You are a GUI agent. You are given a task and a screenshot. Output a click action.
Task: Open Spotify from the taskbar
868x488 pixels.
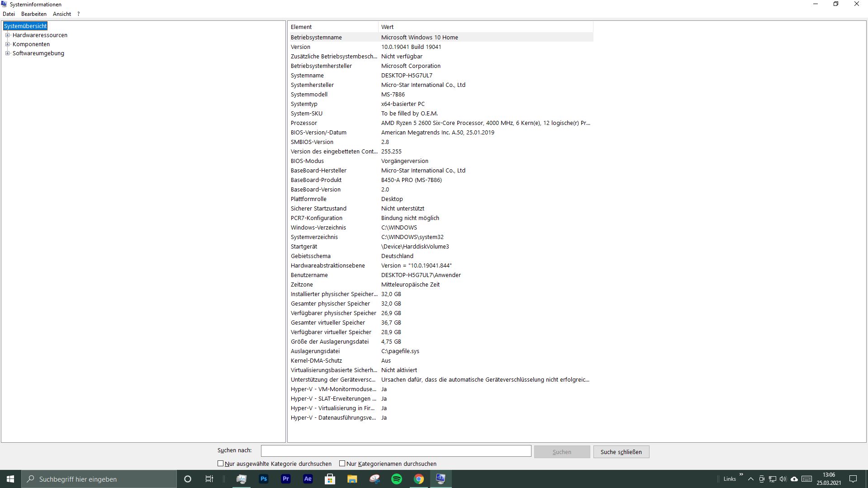tap(397, 479)
